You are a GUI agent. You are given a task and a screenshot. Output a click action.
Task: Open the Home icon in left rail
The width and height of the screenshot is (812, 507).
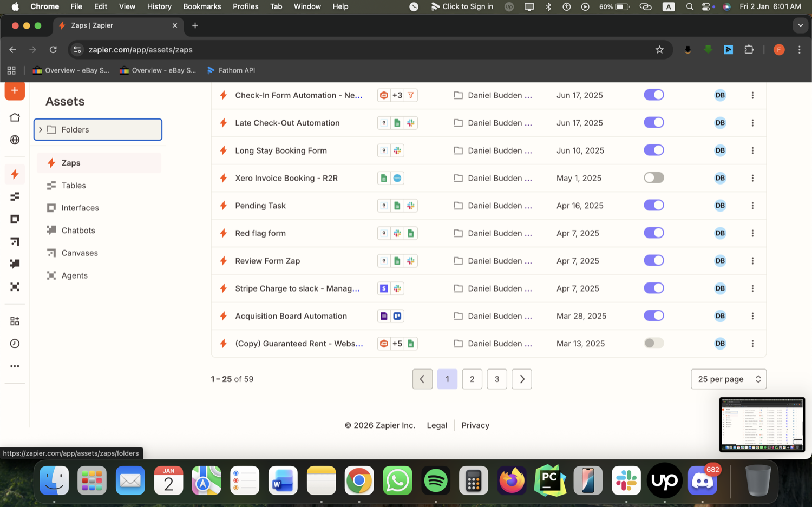point(15,117)
